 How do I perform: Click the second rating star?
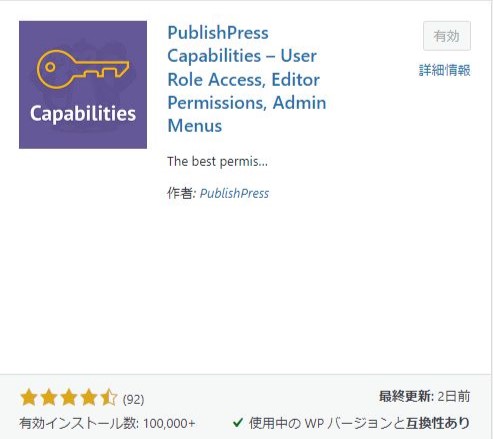pyautogui.click(x=49, y=398)
